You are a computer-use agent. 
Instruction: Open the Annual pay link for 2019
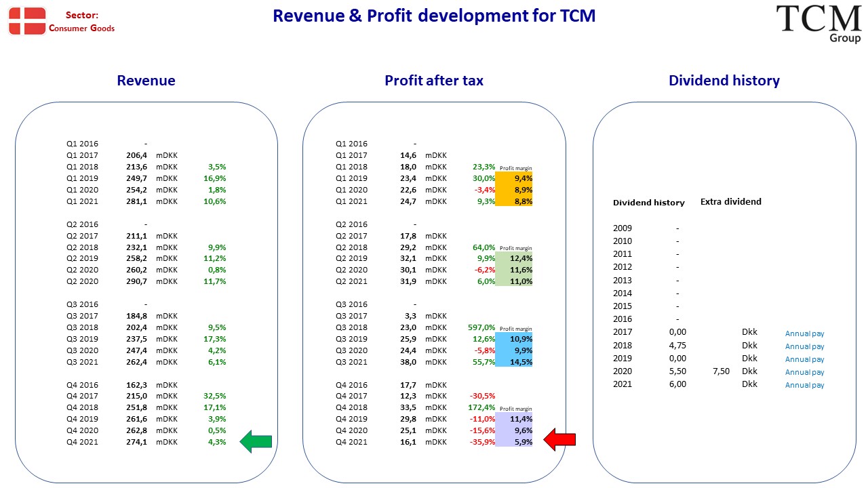point(805,359)
